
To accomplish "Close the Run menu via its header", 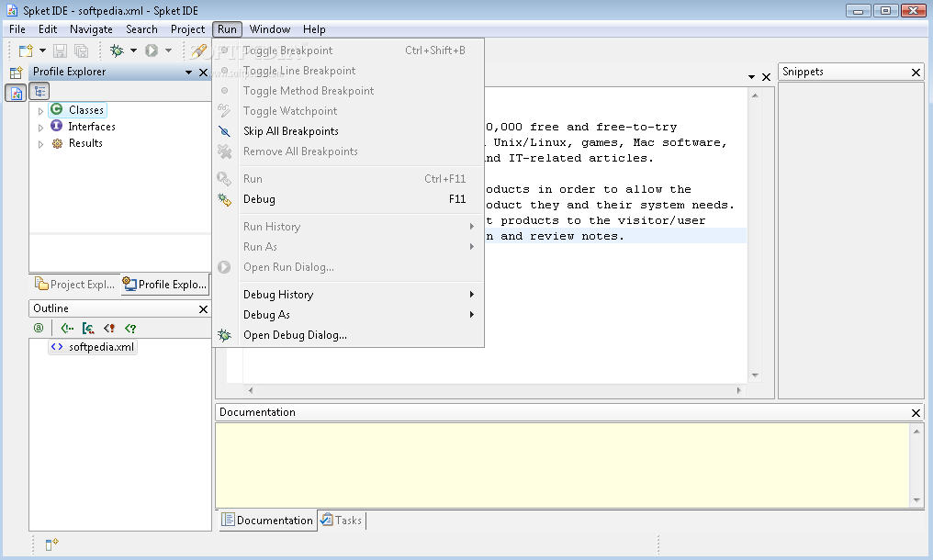I will pos(227,29).
